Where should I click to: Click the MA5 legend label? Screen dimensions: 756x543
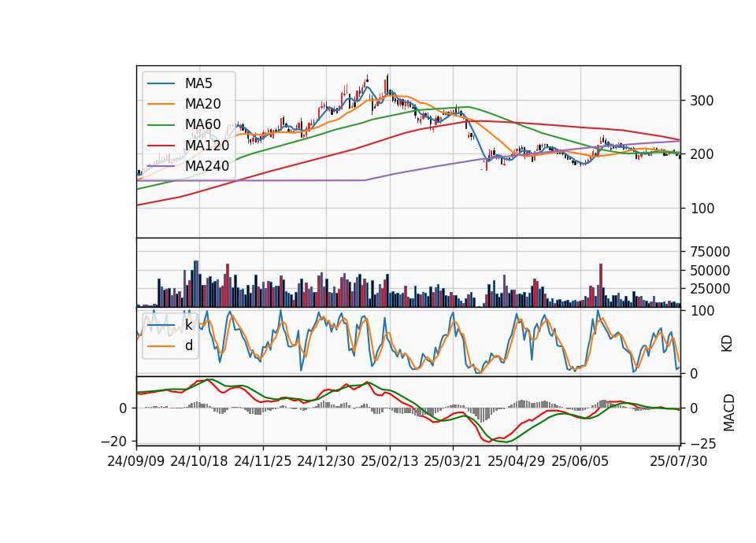[198, 83]
